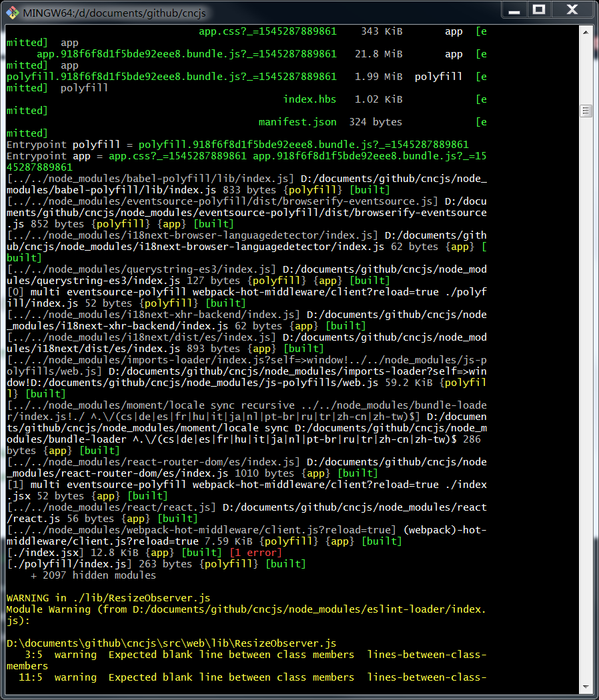Click the red "[1 error]" text
This screenshot has width=599, height=700.
pyautogui.click(x=255, y=553)
